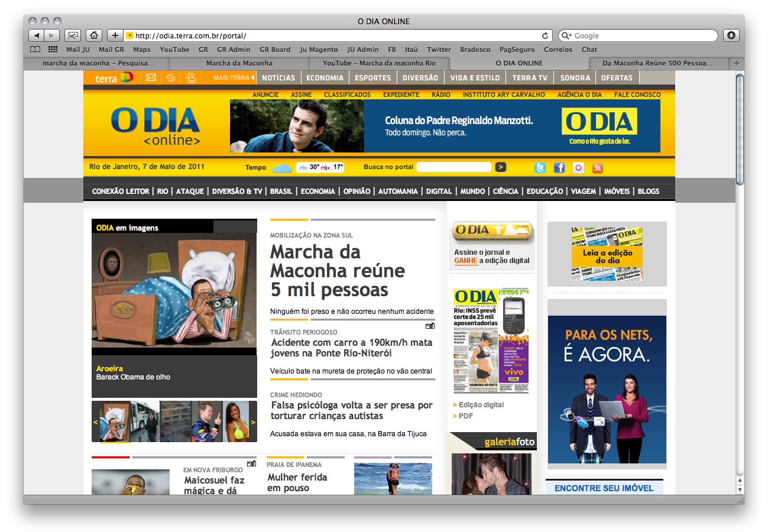Show next gallery thumbnails with right arrow
Screen dimensions: 768x532
click(x=253, y=422)
